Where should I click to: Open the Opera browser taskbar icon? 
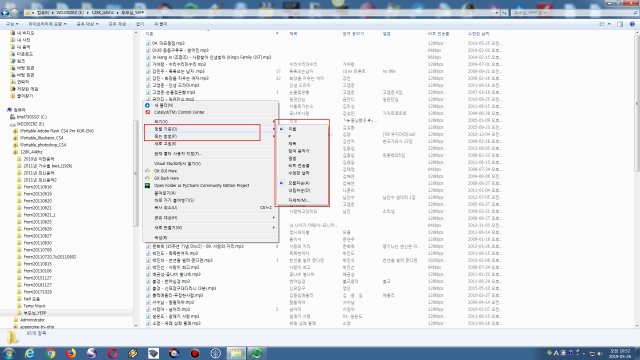112,353
